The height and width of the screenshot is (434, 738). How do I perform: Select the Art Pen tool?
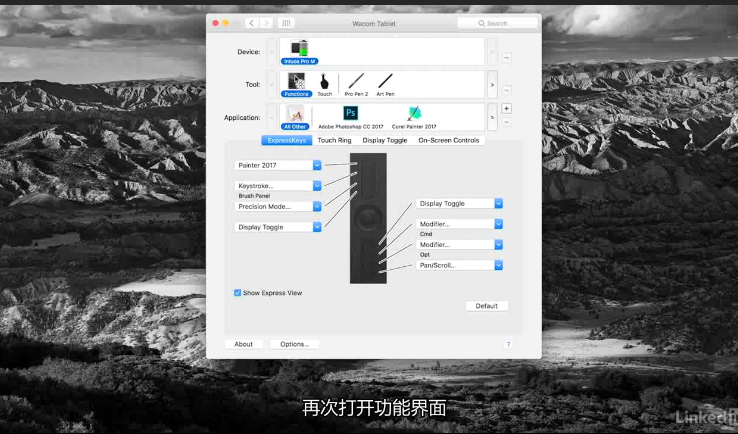[x=385, y=85]
